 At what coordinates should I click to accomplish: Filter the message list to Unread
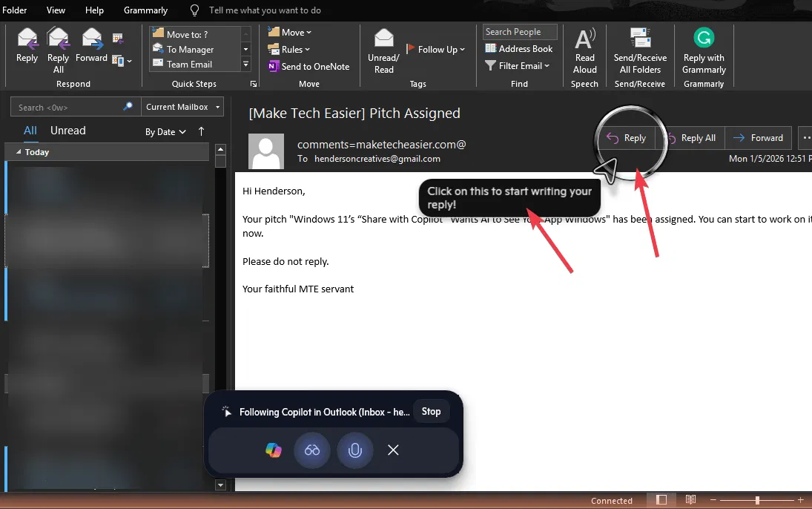(x=67, y=130)
